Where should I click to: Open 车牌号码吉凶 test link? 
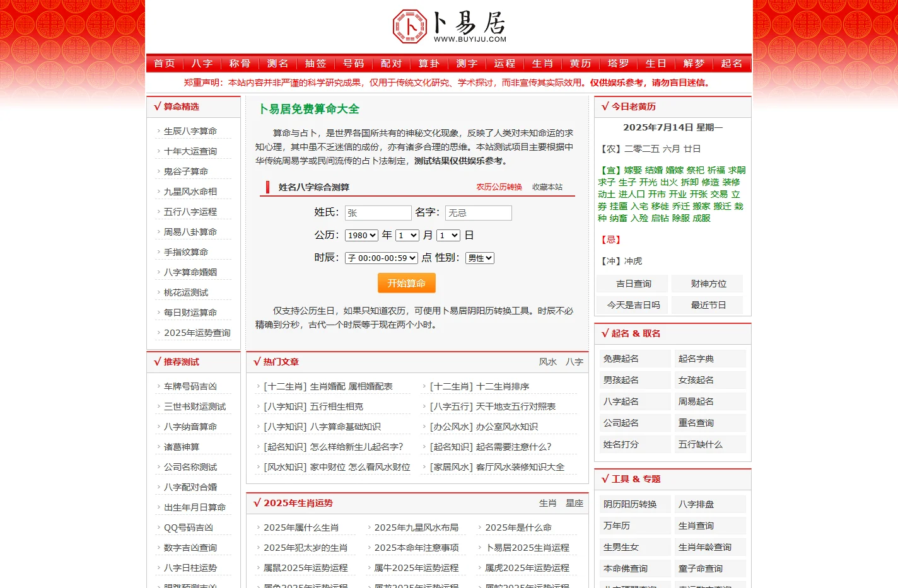coord(190,386)
